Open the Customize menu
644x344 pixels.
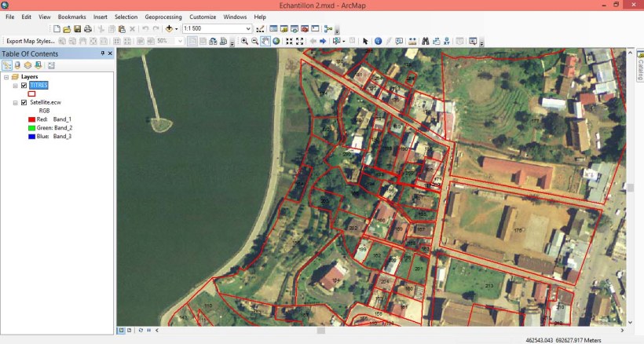[x=203, y=16]
